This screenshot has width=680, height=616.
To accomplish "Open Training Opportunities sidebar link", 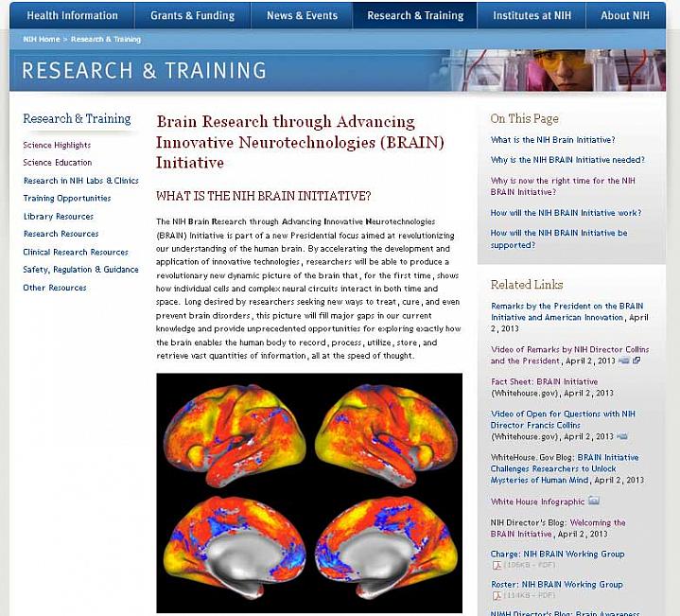I will click(67, 199).
